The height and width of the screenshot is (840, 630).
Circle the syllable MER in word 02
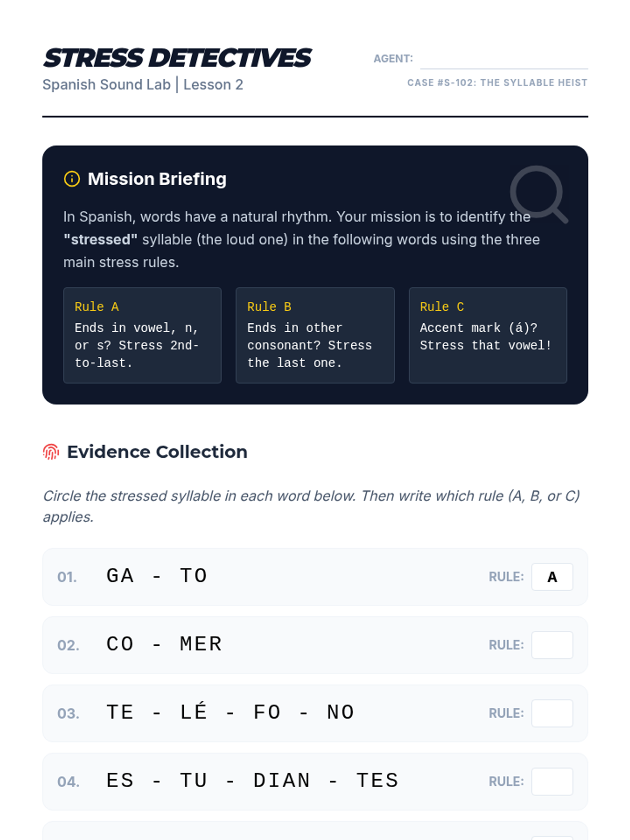(x=201, y=645)
